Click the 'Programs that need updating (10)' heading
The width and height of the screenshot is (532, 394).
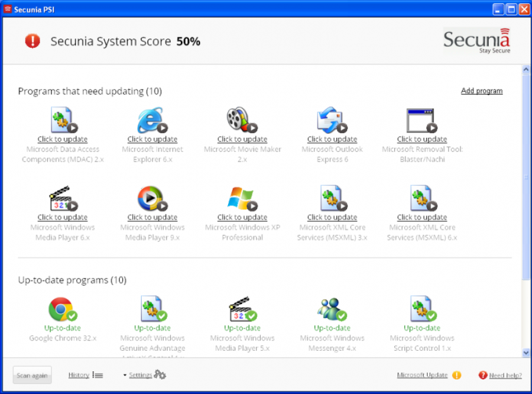tap(90, 91)
